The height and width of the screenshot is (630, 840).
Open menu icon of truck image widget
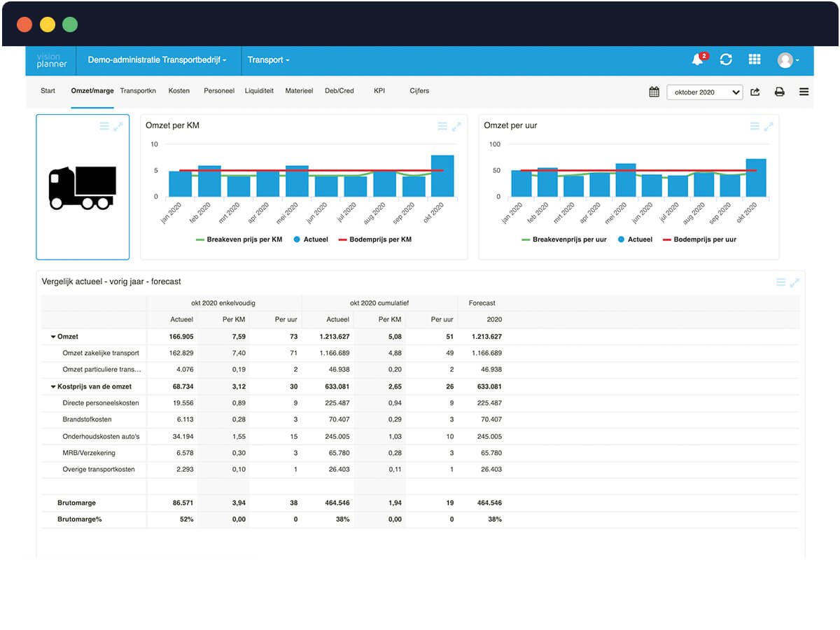(x=104, y=126)
